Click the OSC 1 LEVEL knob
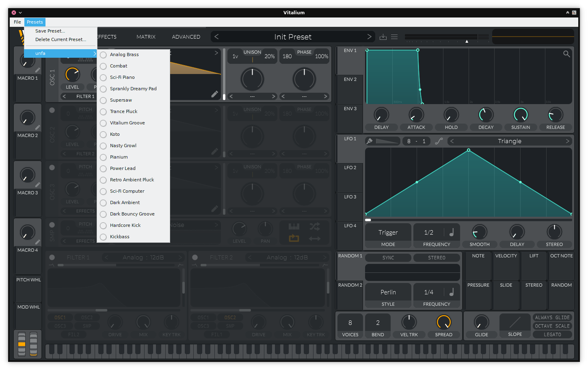 pyautogui.click(x=72, y=74)
